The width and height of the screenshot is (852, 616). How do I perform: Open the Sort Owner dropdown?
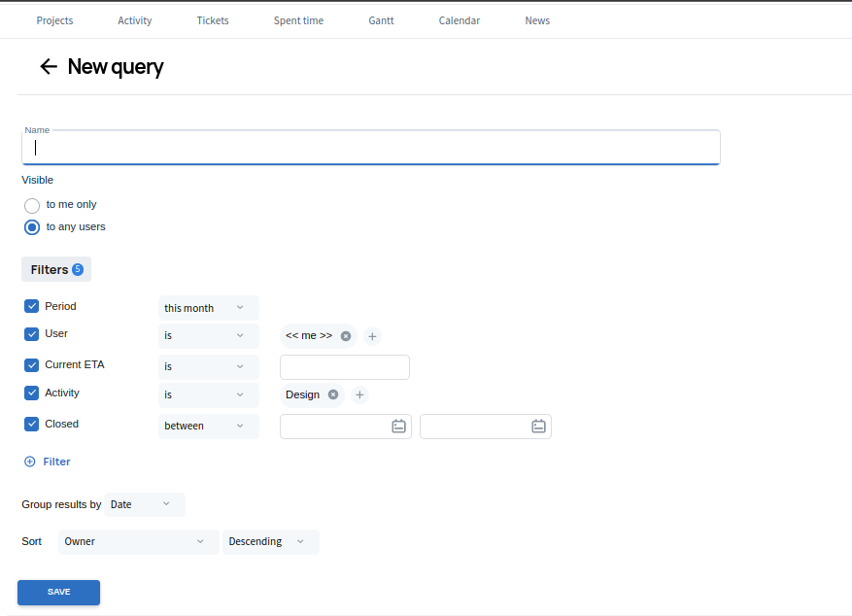(138, 541)
